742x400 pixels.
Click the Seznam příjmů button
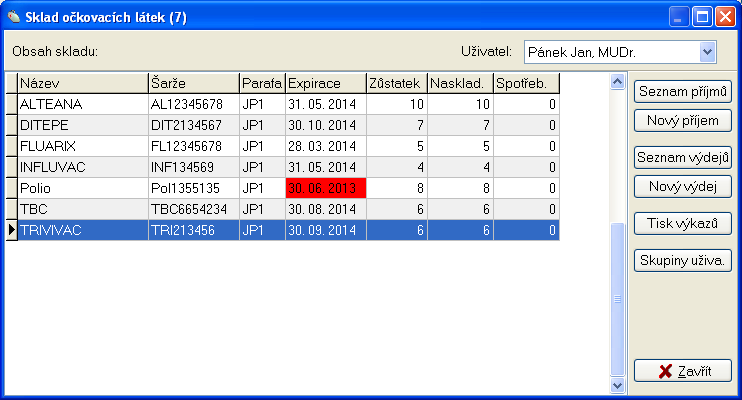pyautogui.click(x=683, y=92)
